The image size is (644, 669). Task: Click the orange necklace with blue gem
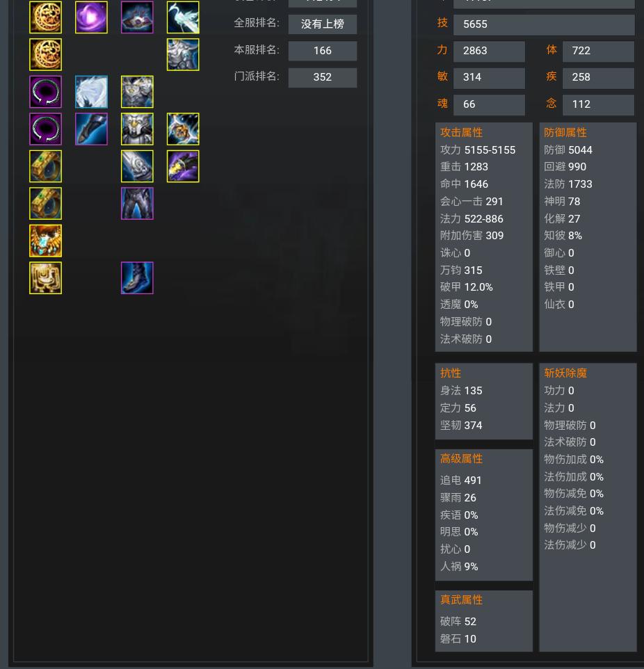(x=46, y=241)
